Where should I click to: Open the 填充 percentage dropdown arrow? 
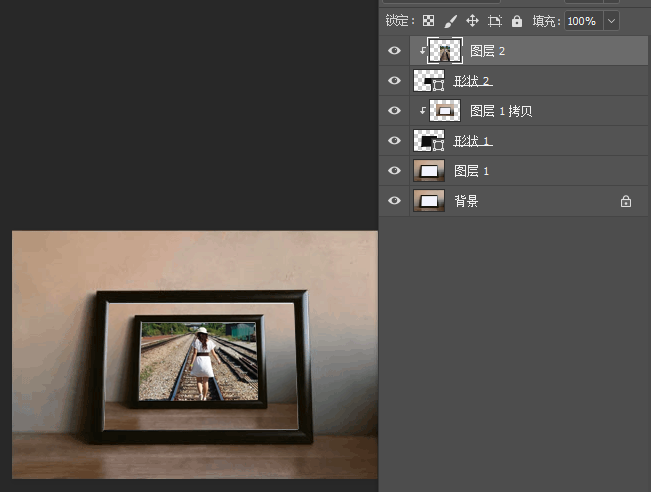click(611, 21)
